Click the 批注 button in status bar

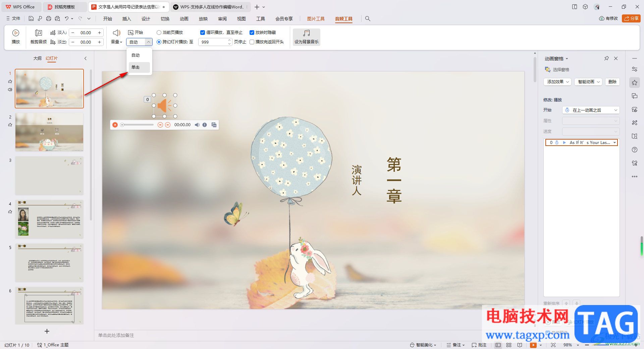479,345
